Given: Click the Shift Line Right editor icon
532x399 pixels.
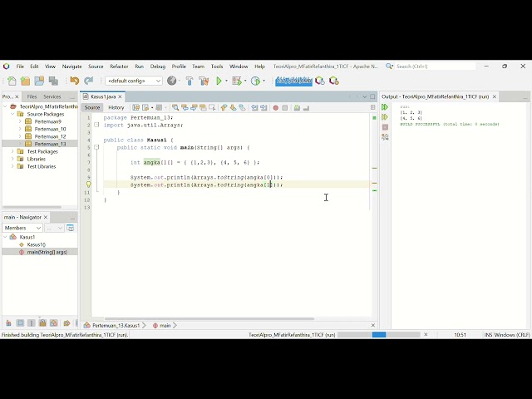Looking at the screenshot, I should point(264,107).
